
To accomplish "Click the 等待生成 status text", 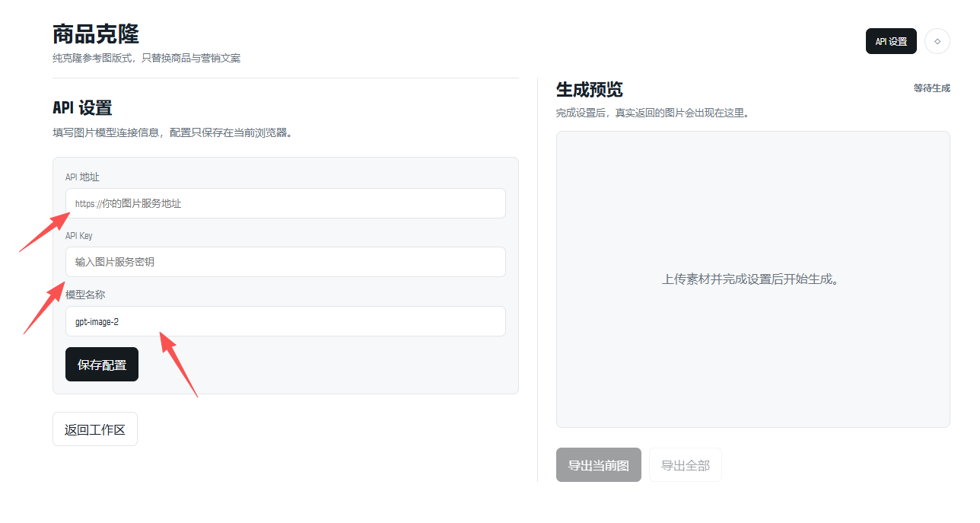I will tap(932, 88).
